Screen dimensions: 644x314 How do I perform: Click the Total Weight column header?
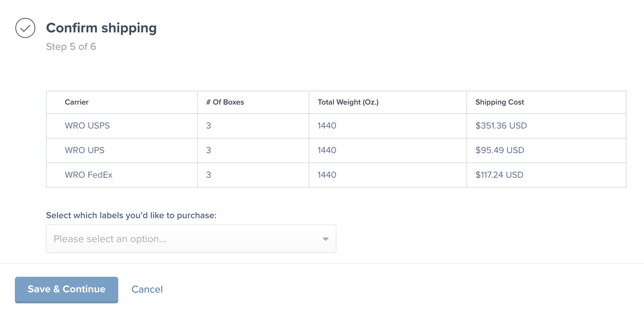click(348, 102)
